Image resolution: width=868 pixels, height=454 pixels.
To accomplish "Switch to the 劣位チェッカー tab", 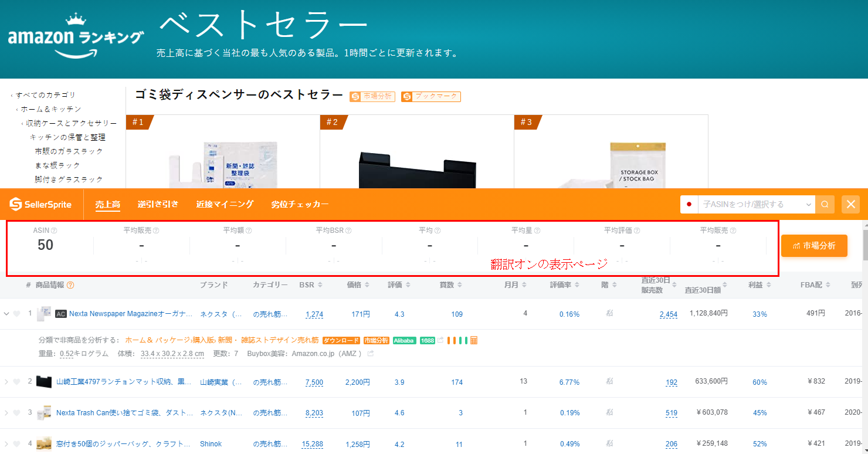I will (300, 204).
